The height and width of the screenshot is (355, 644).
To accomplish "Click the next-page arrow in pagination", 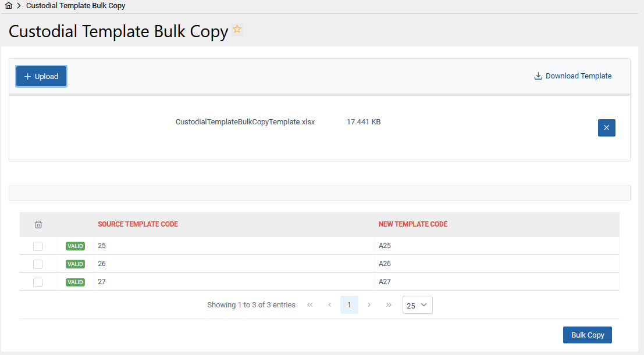I will tap(369, 304).
